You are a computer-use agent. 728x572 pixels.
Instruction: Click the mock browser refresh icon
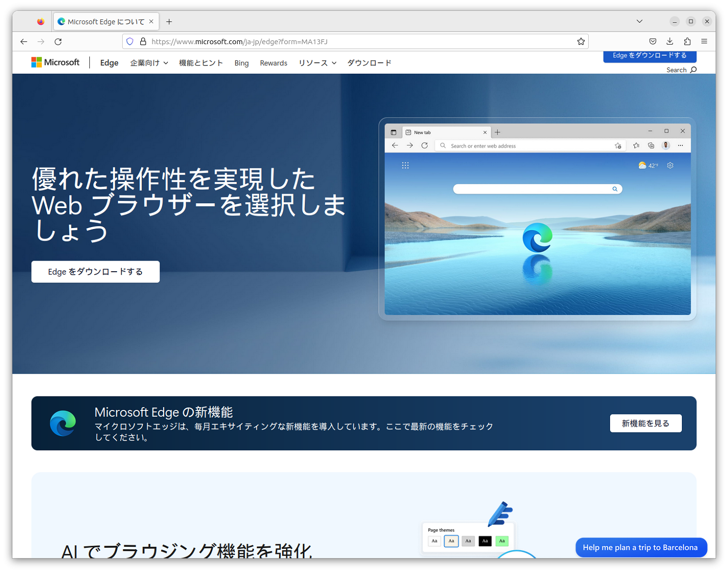pos(425,146)
